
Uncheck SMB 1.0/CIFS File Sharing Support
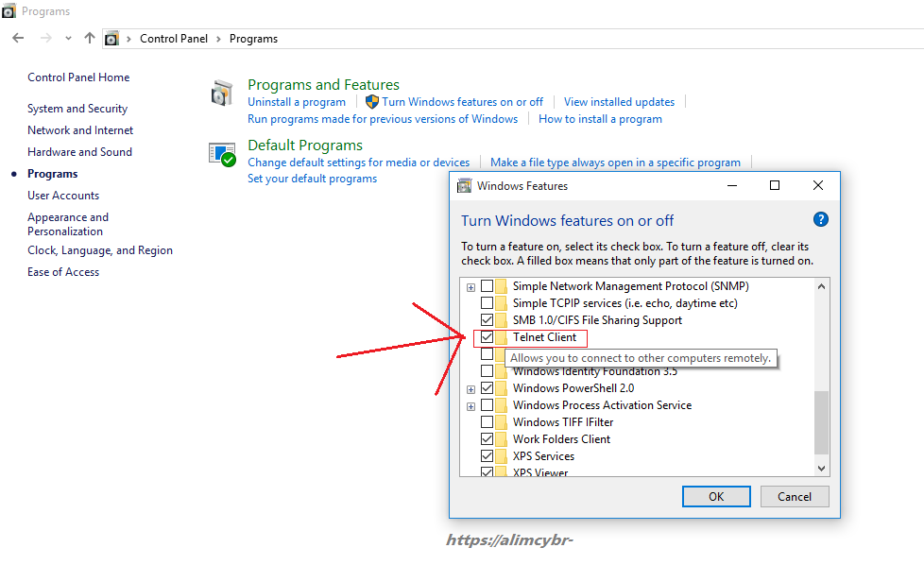(487, 320)
